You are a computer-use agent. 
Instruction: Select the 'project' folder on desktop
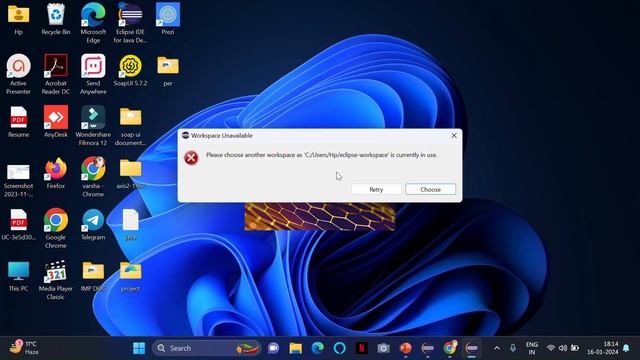pos(130,276)
